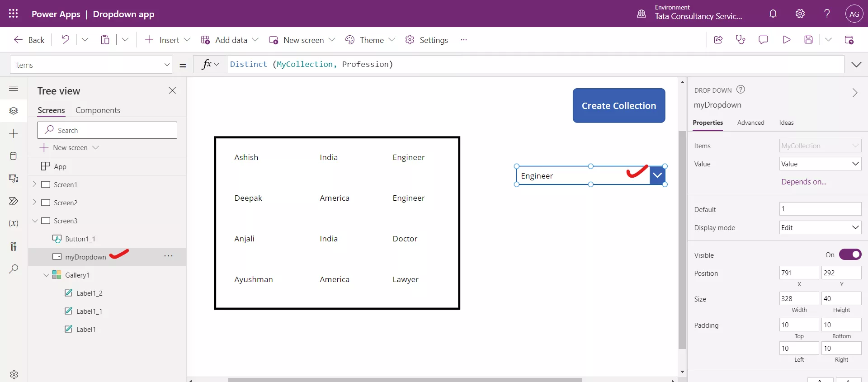The width and height of the screenshot is (868, 382).
Task: Click the Environment picker
Action: [x=690, y=13]
